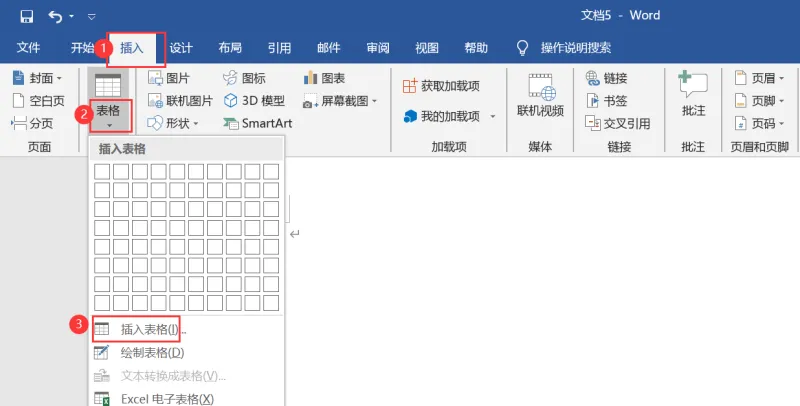Viewport: 800px width, 406px height.
Task: Insert 书签 bookmark
Action: [607, 100]
